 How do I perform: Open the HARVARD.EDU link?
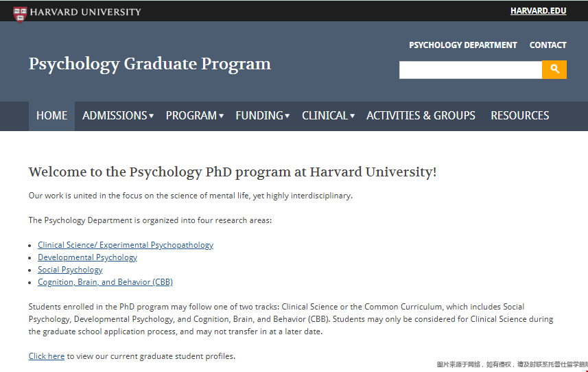click(538, 11)
